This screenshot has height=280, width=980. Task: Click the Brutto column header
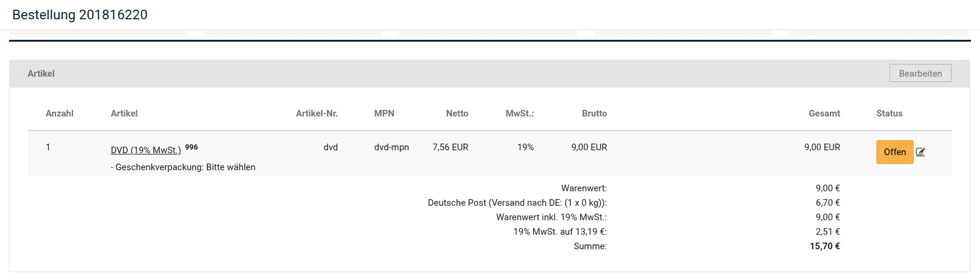595,113
